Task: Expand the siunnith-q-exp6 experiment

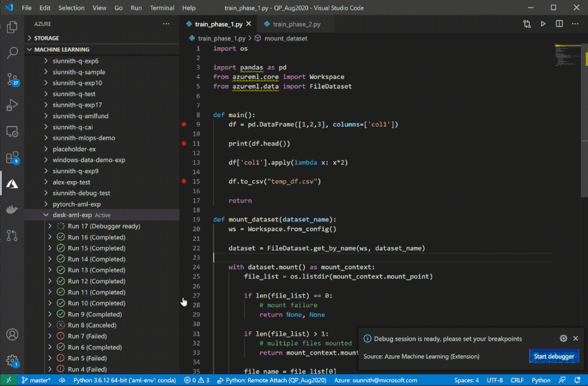Action: pos(46,61)
